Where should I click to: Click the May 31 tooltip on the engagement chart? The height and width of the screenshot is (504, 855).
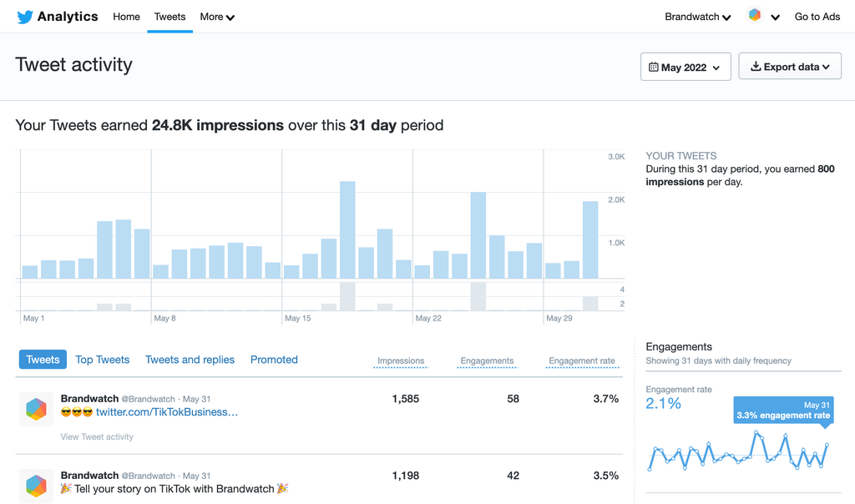pos(783,408)
